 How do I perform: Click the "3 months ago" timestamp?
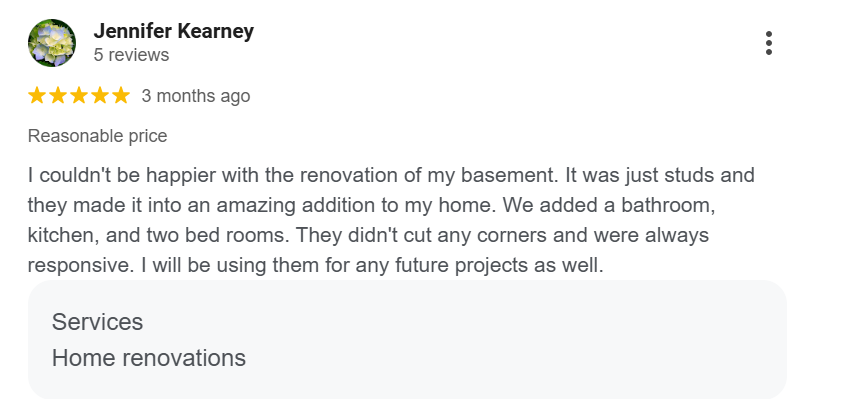[x=196, y=96]
